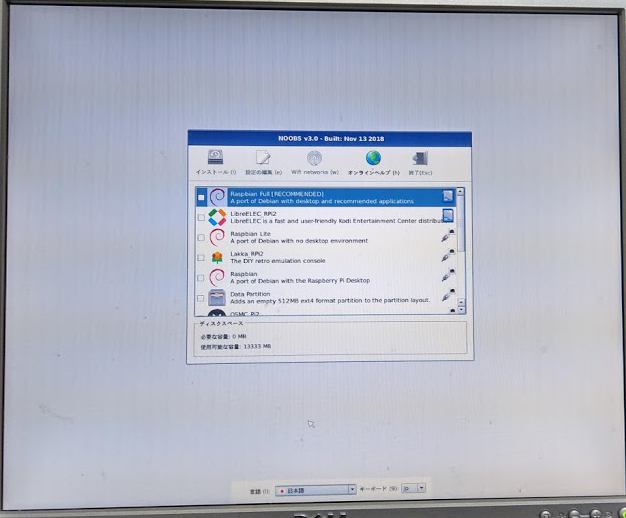Open the language dropdown showing 日本語
This screenshot has height=518, width=626.
pos(315,489)
